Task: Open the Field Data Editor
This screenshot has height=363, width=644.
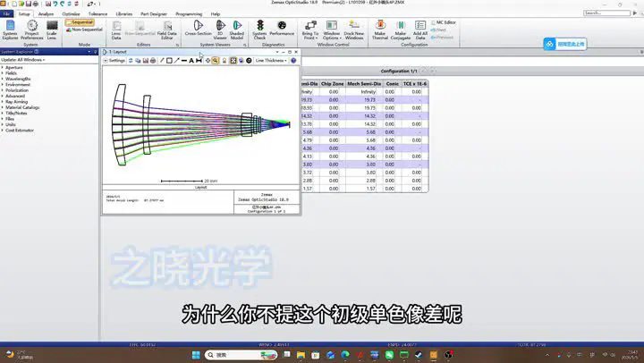Action: pos(166,30)
